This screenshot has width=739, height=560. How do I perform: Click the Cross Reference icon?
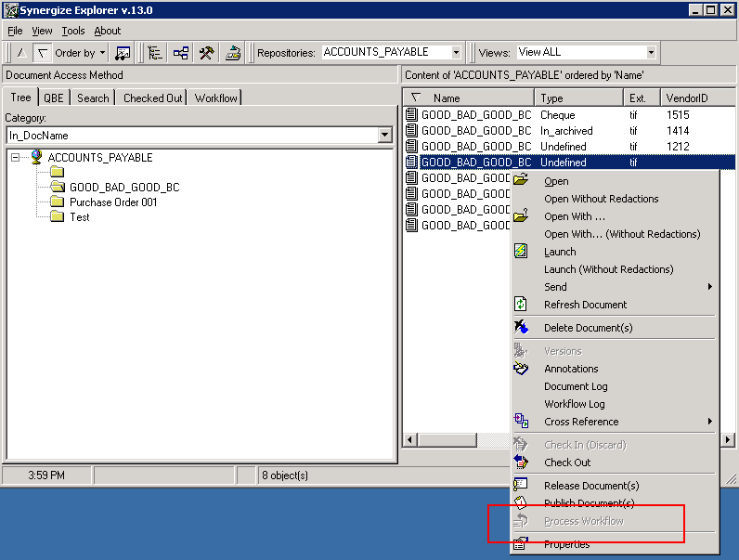tap(521, 421)
